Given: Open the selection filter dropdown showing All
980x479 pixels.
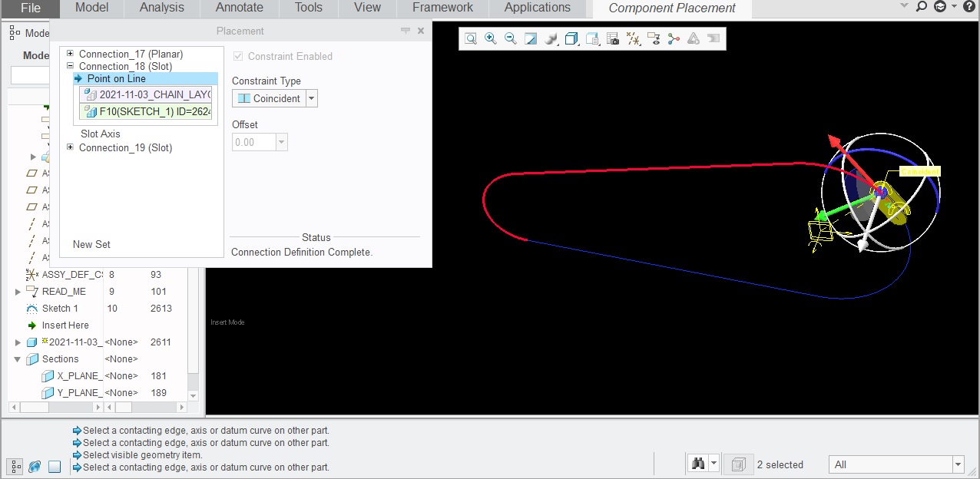Looking at the screenshot, I should pyautogui.click(x=957, y=464).
